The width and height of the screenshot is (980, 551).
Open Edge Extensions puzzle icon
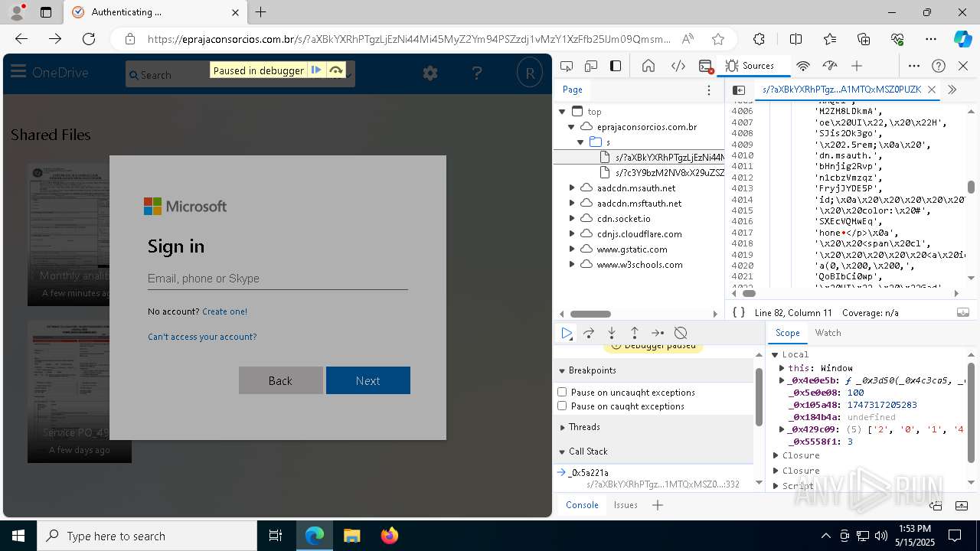(x=759, y=39)
